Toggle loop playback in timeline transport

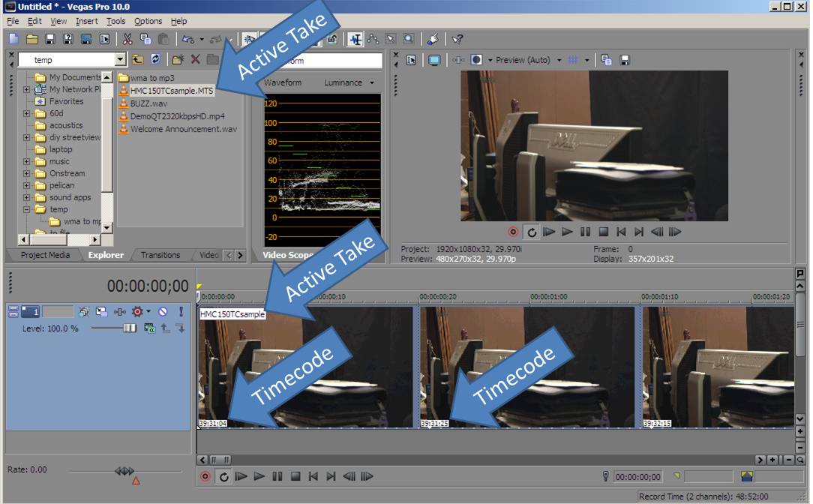point(223,476)
